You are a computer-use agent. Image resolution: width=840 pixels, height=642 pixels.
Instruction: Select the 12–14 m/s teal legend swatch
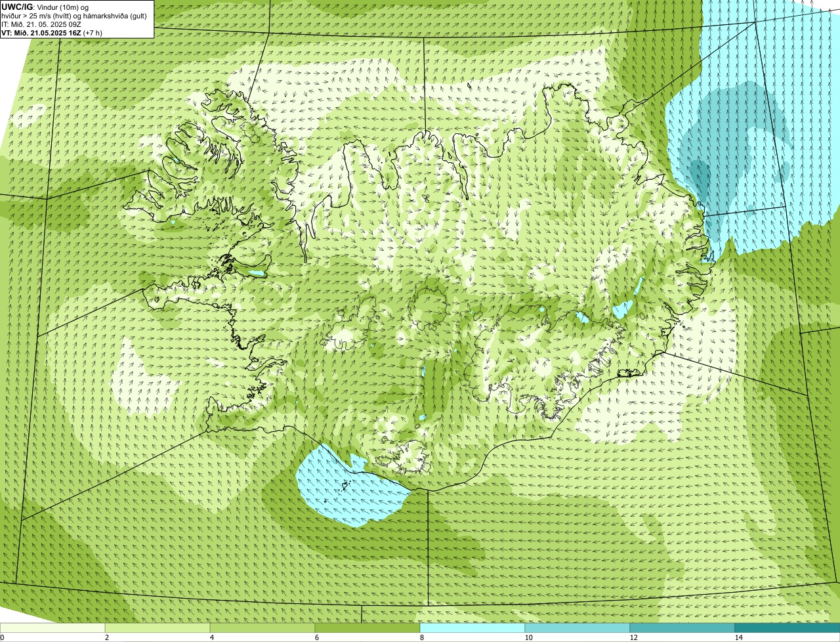click(682, 628)
